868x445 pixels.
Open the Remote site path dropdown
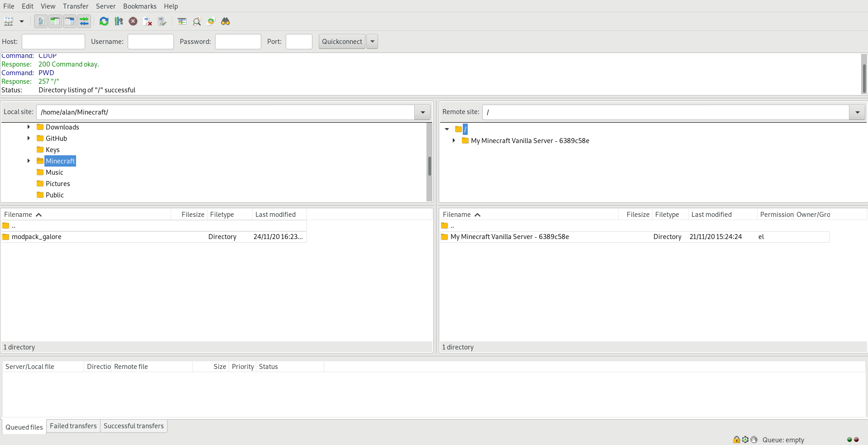[857, 112]
